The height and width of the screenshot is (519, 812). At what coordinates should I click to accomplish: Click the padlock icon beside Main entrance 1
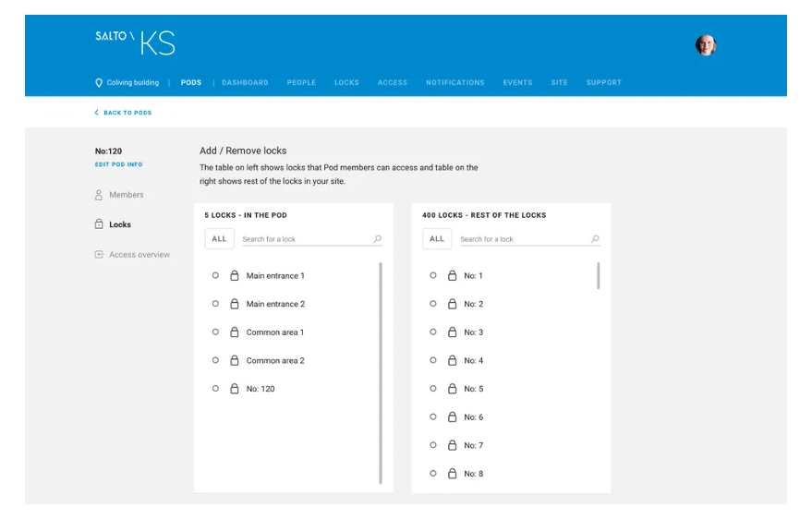click(x=235, y=275)
